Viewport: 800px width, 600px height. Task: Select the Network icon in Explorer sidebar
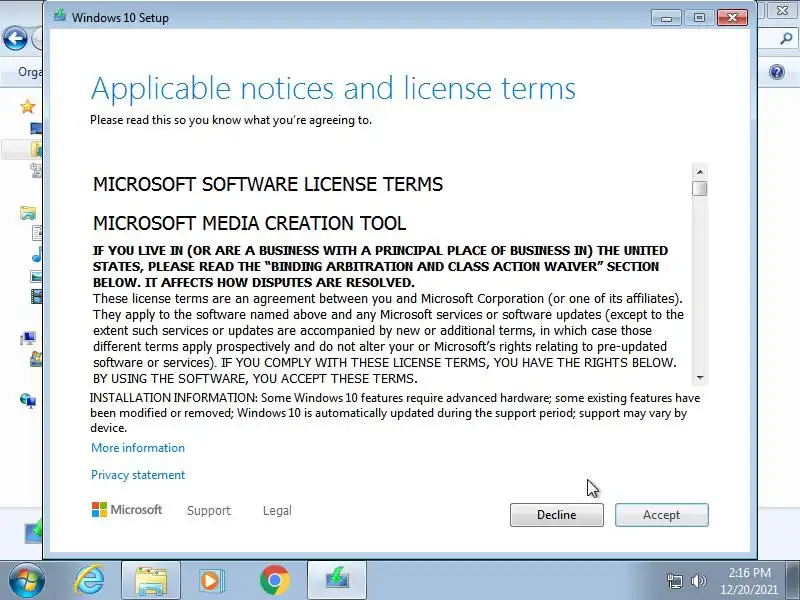28,401
